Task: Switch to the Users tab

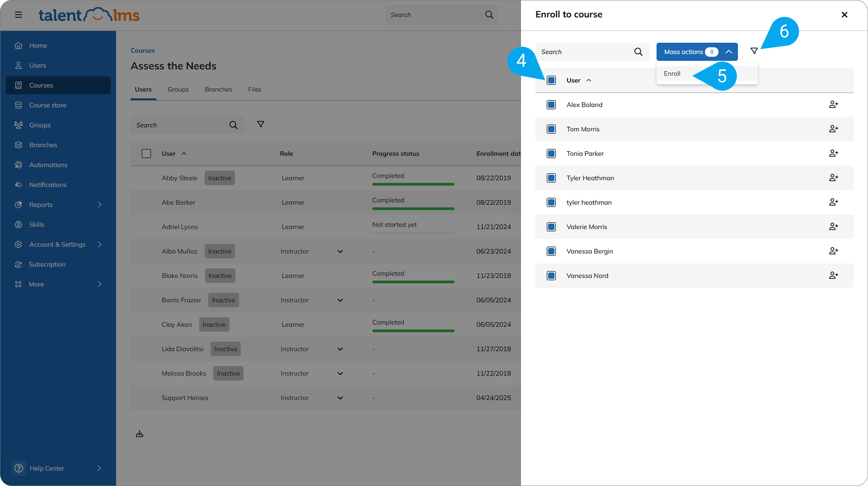Action: coord(143,89)
